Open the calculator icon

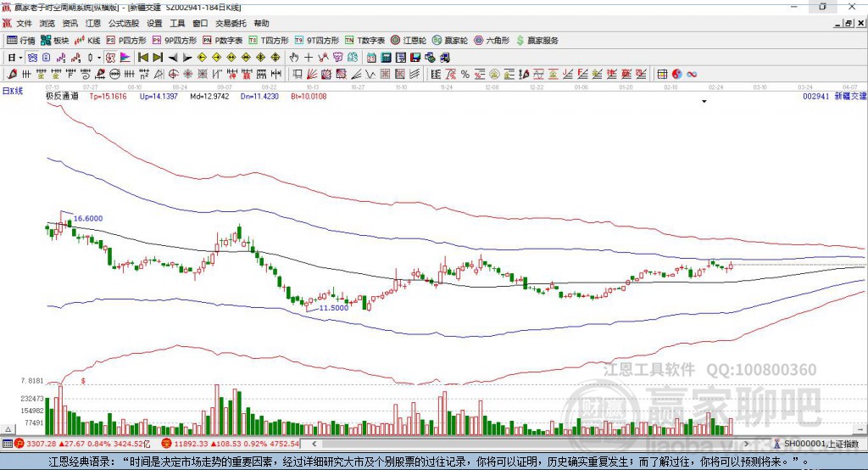(386, 58)
